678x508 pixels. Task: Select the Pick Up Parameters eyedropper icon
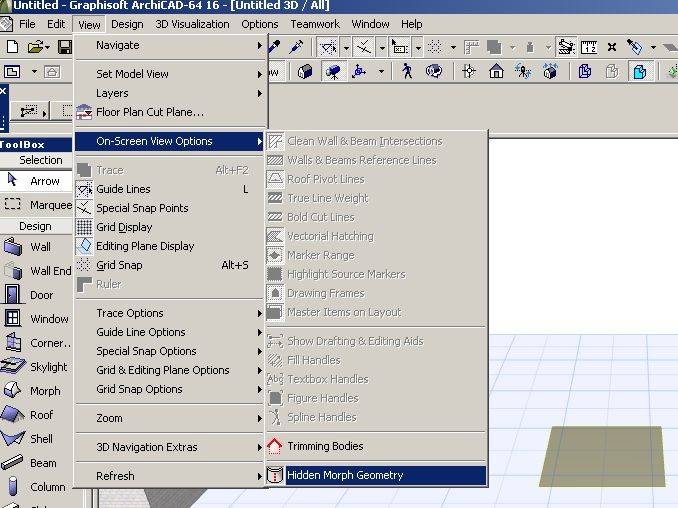click(x=274, y=47)
